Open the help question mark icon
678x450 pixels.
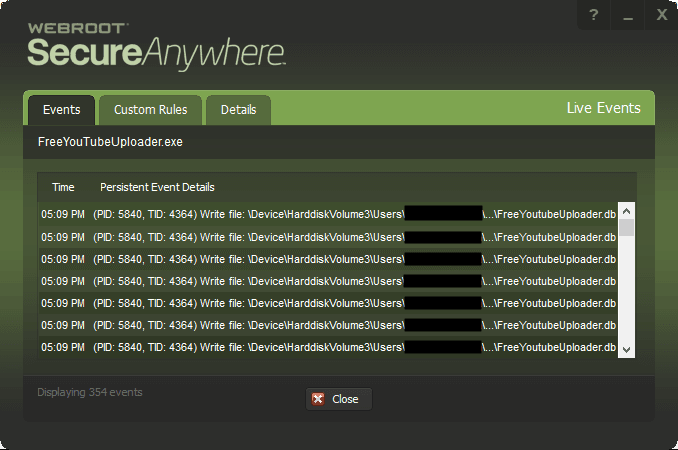[x=594, y=15]
